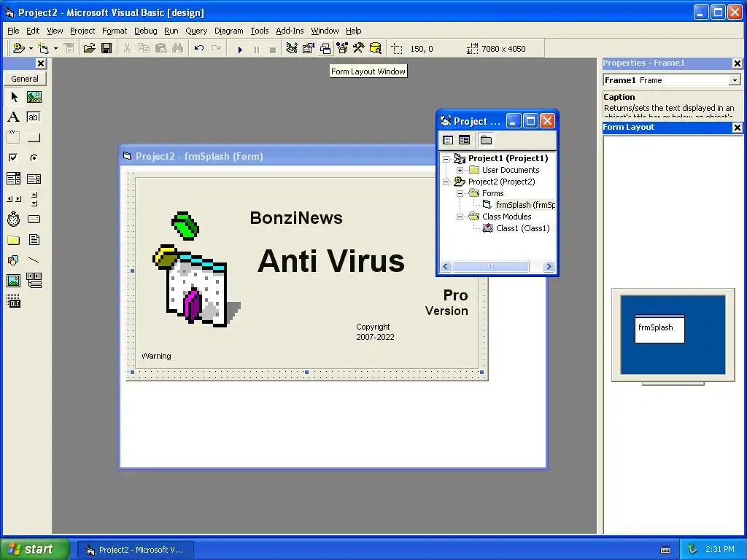This screenshot has height=560, width=747.
Task: Click the End (stop) toolbar button
Action: pos(273,49)
